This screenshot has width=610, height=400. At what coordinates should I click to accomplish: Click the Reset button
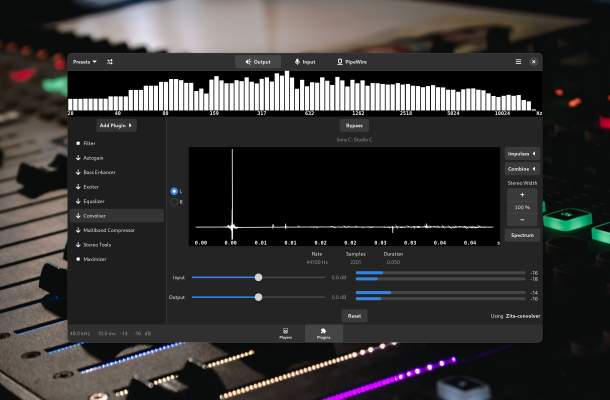coord(354,315)
